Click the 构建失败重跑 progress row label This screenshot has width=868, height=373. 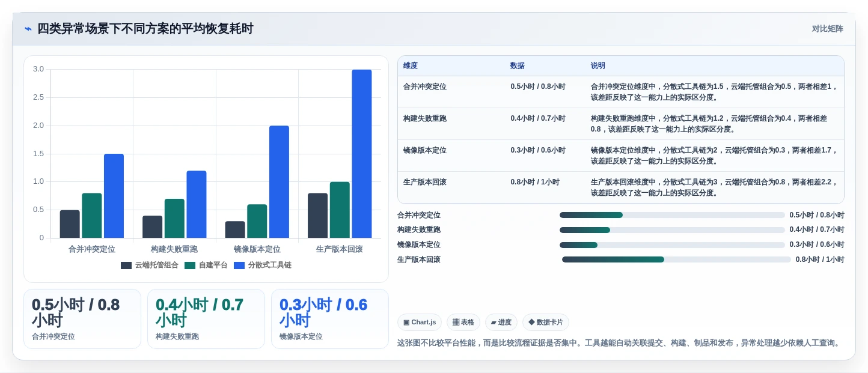click(419, 230)
